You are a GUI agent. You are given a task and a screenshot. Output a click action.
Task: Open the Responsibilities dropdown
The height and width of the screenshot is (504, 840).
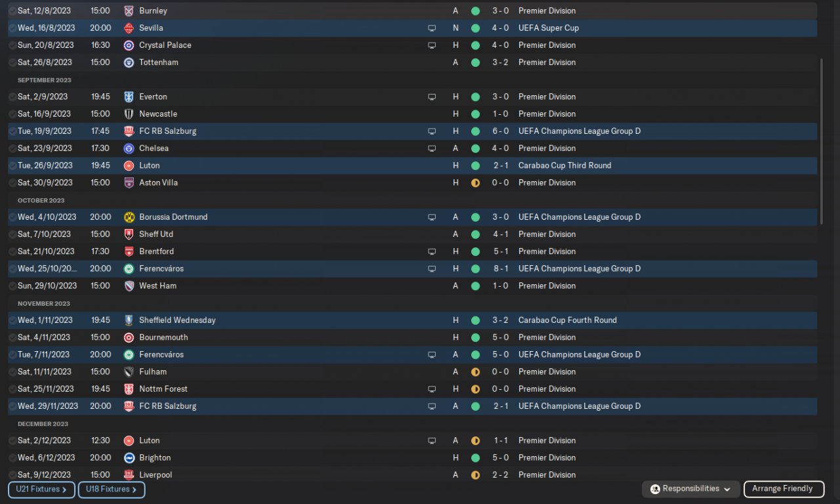pos(690,489)
